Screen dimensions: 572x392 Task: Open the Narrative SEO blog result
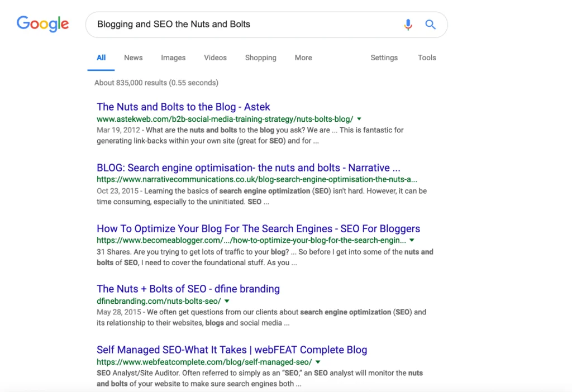(x=250, y=168)
